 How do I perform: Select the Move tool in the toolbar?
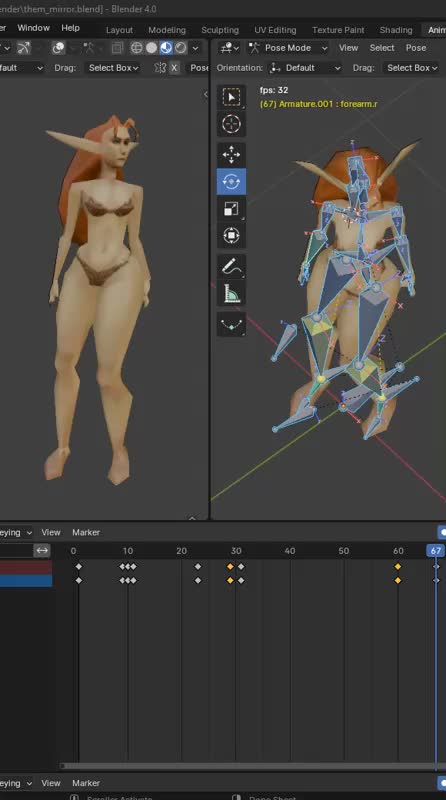(x=231, y=155)
